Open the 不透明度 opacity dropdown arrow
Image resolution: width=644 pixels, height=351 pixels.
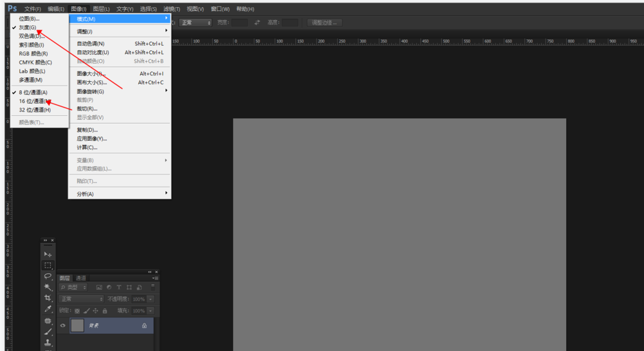tap(151, 299)
